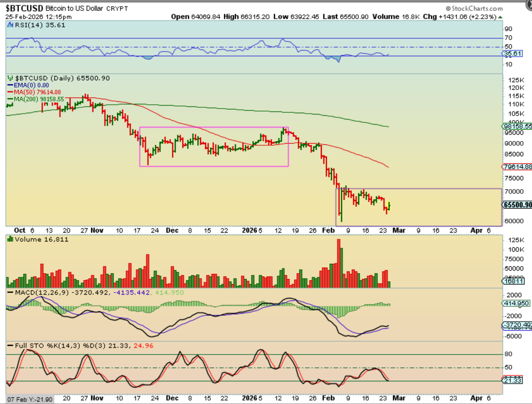532x404 pixels.
Task: Select the MA(200) green legend line marker
Action: point(11,100)
